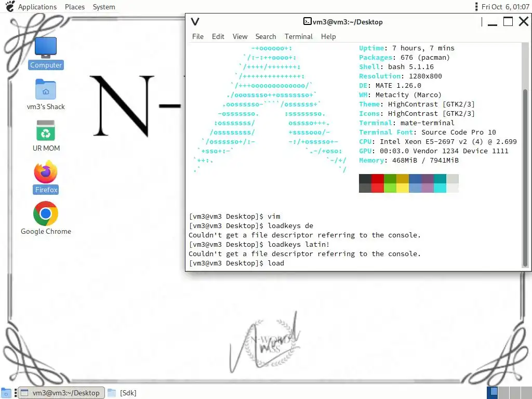
Task: Click the terminal icon in the title bar
Action: 307,21
